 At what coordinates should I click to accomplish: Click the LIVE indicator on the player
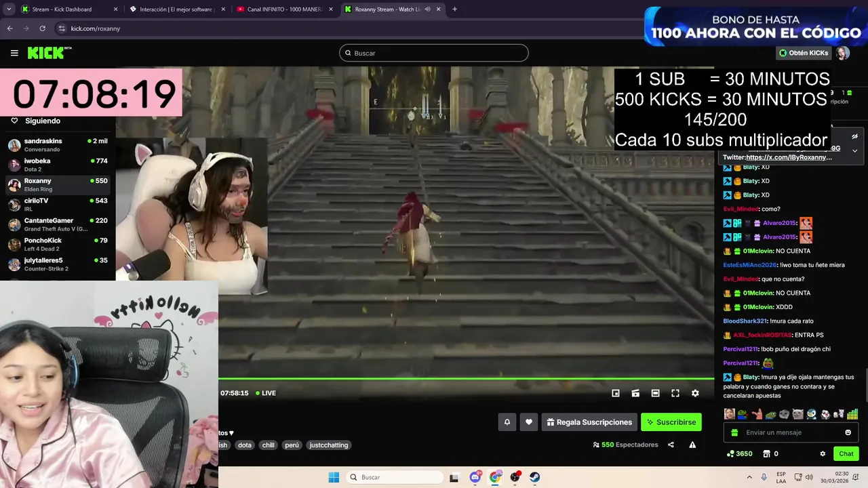tap(266, 393)
